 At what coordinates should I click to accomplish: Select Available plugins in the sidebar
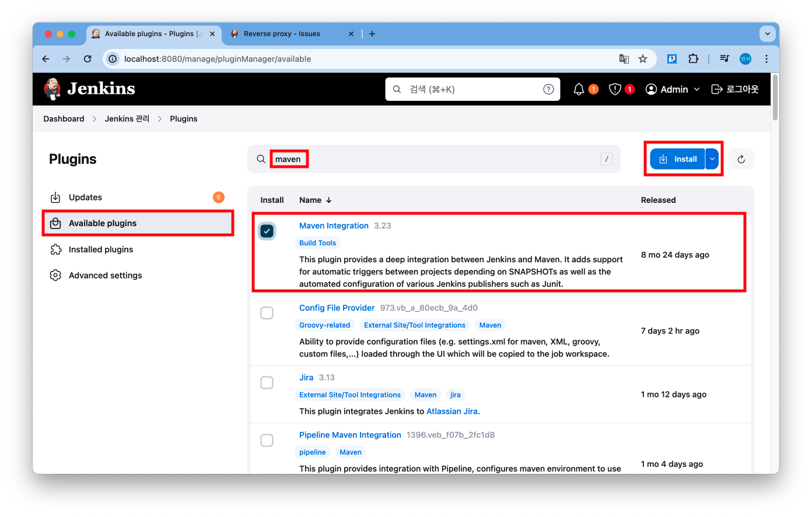click(138, 223)
